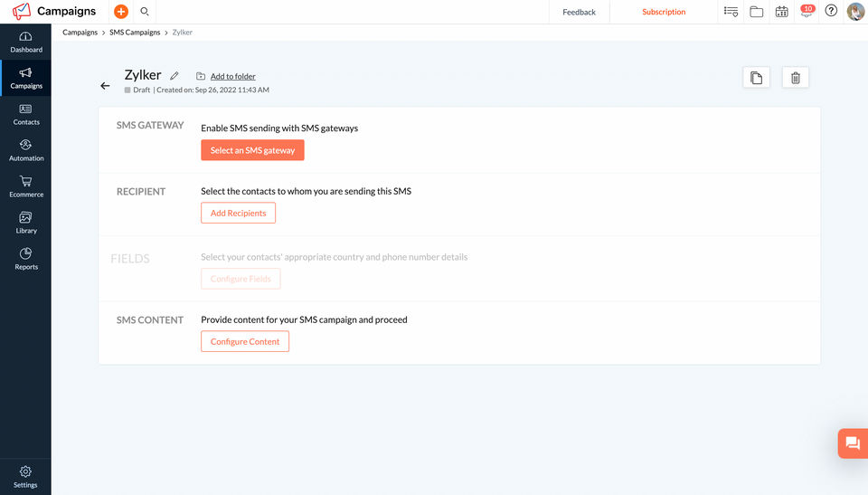
Task: Open the notifications bell icon
Action: (x=806, y=12)
